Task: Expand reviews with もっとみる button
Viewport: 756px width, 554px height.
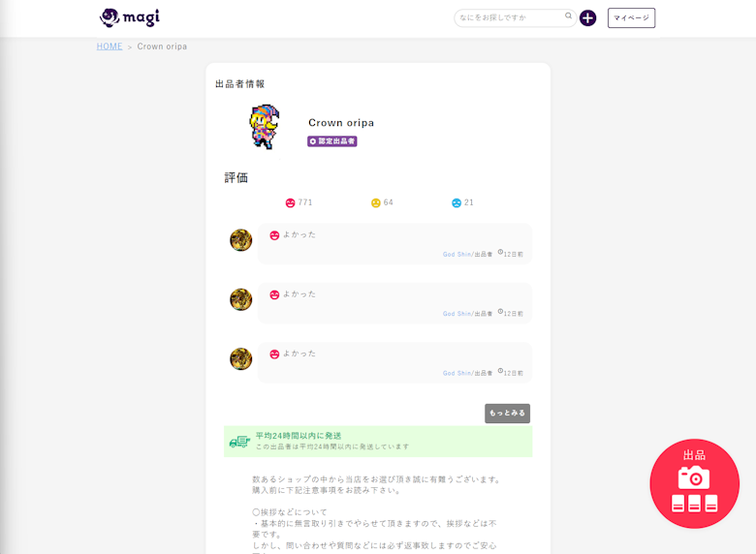Action: (507, 413)
